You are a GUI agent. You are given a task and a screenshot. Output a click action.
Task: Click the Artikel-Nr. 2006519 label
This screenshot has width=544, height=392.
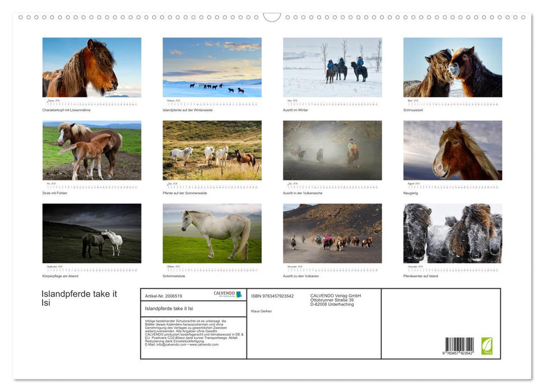pyautogui.click(x=163, y=295)
